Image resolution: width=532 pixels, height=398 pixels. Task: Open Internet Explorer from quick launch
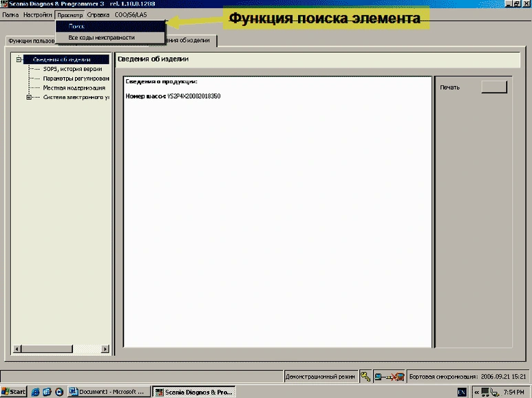coord(34,392)
